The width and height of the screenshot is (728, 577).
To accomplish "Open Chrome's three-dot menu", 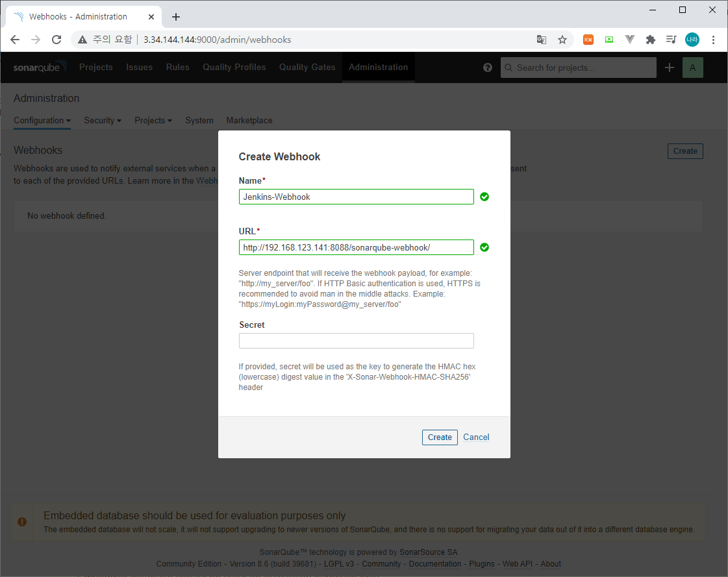I will click(x=713, y=40).
